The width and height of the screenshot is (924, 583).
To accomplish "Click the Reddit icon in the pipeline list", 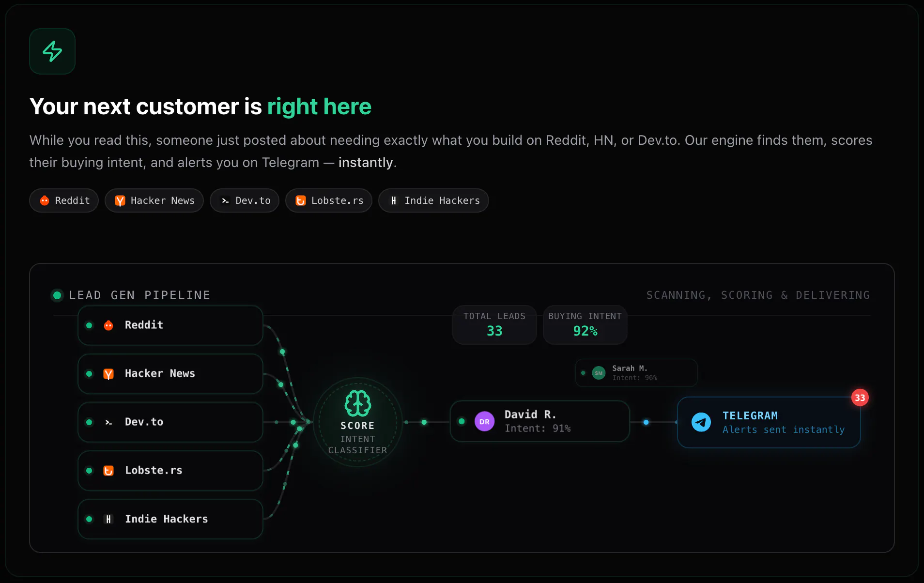I will (x=108, y=325).
